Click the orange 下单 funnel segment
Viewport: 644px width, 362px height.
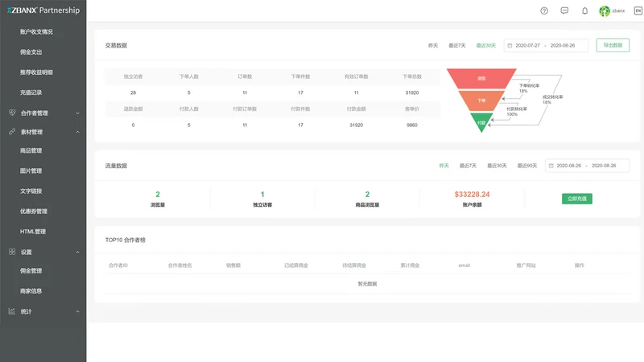[x=481, y=101]
